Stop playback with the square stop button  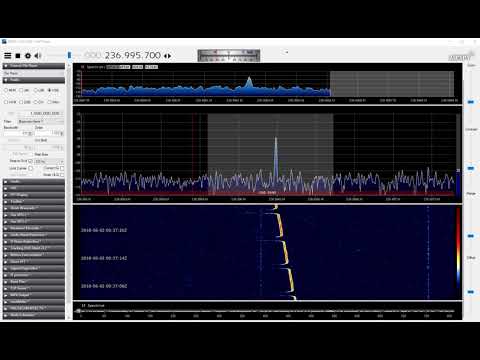tap(18, 56)
